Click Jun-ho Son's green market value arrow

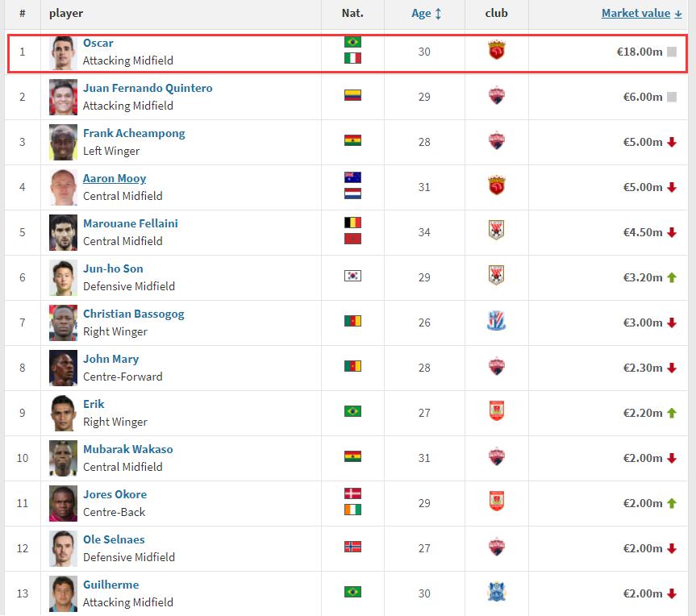tap(671, 277)
